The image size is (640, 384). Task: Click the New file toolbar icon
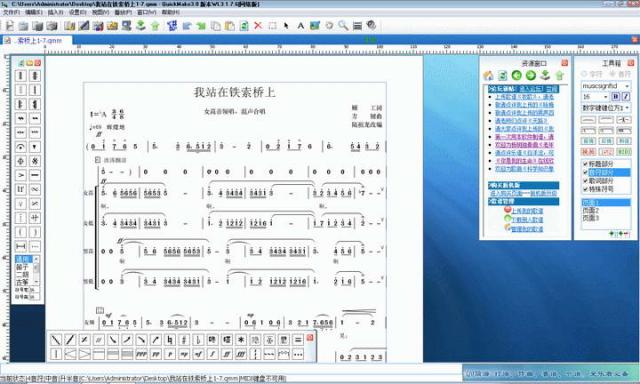tap(9, 26)
